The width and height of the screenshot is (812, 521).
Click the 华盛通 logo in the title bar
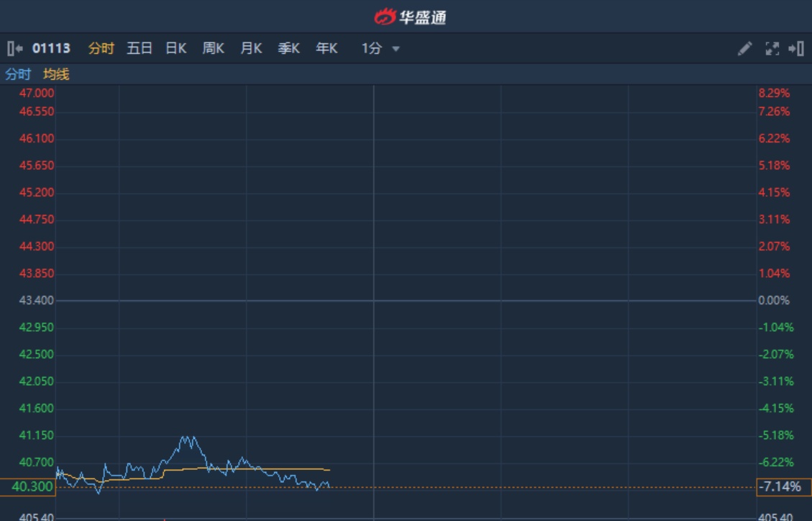coord(411,17)
